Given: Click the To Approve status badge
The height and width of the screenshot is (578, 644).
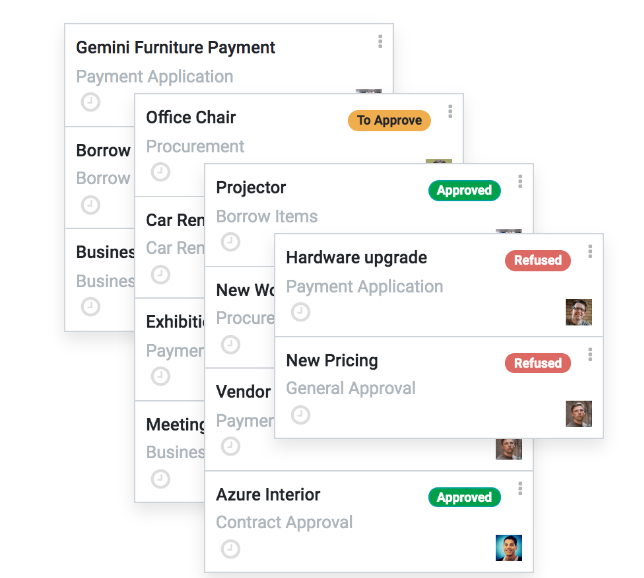Looking at the screenshot, I should (x=389, y=120).
